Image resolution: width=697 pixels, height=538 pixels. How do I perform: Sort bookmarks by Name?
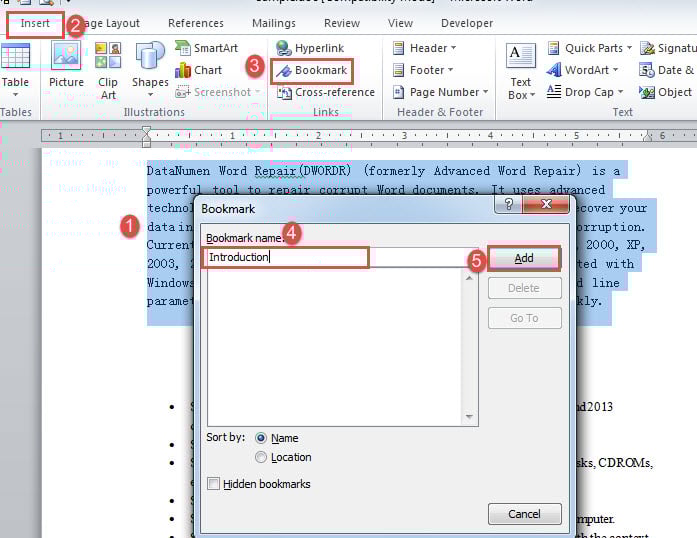[261, 438]
